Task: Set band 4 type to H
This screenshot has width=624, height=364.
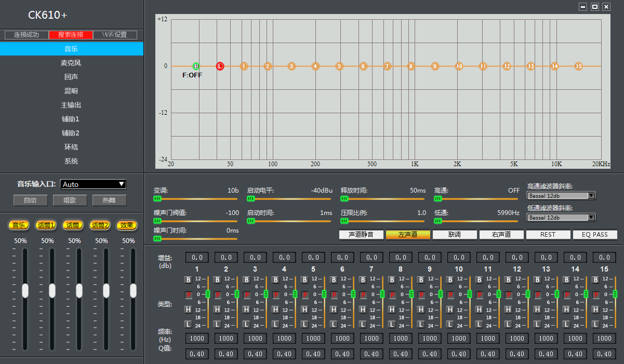Action: click(x=276, y=309)
